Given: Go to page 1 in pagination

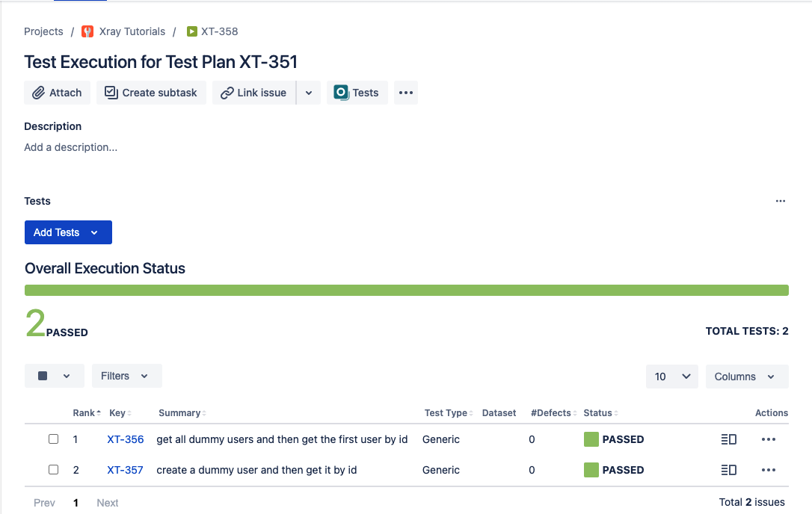Looking at the screenshot, I should point(76,503).
